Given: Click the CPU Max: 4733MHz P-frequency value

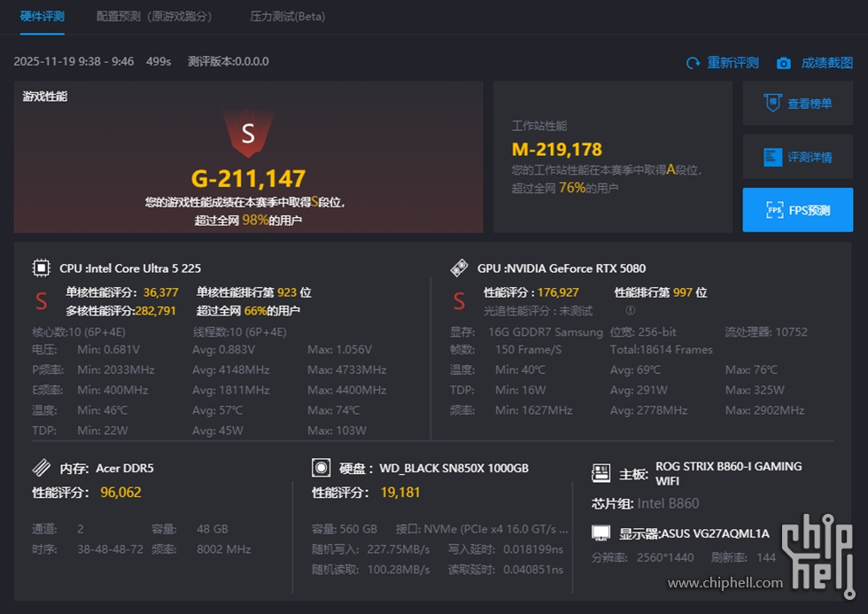Looking at the screenshot, I should click(346, 369).
